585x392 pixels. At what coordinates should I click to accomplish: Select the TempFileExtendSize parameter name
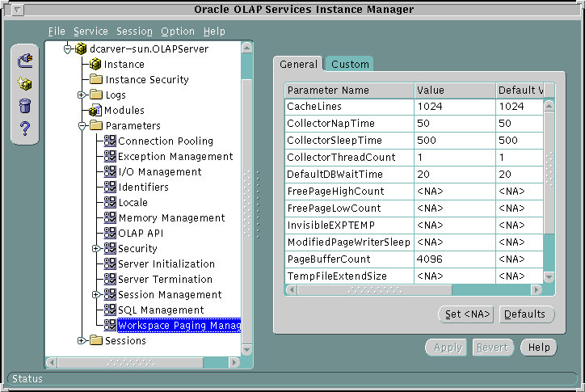click(337, 276)
